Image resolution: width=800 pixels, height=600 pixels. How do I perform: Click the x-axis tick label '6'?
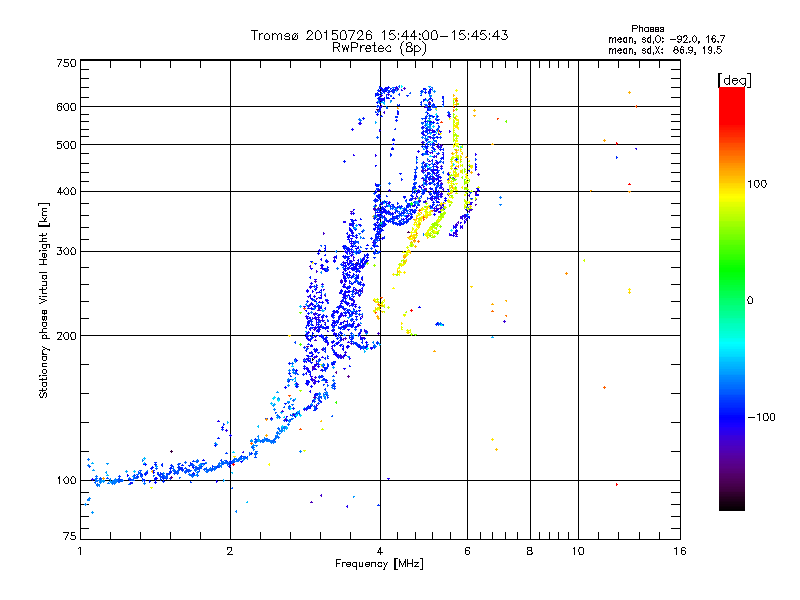[468, 551]
